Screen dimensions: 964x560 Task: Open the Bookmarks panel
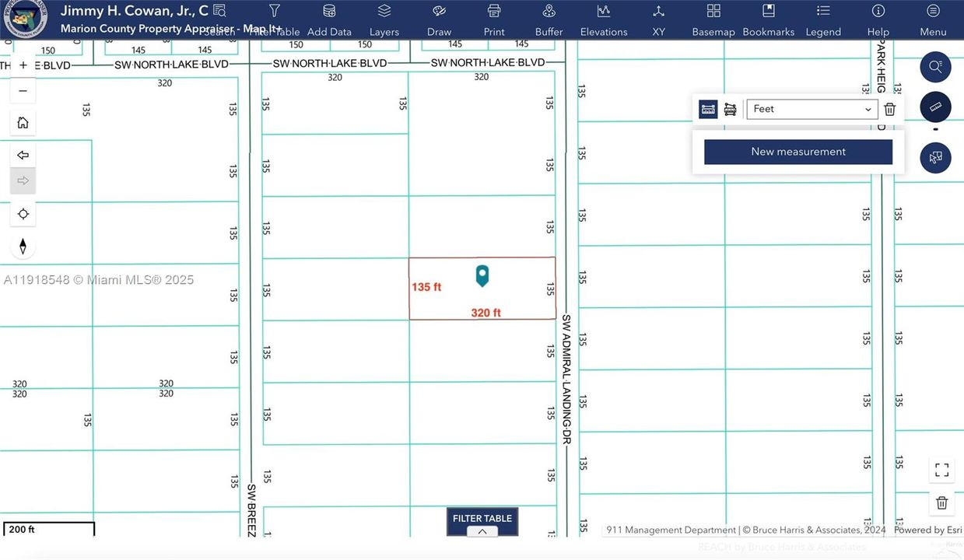coord(768,19)
